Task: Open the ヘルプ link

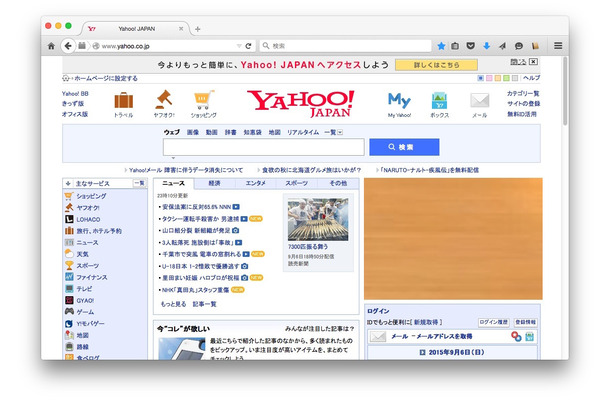Action: click(x=531, y=78)
